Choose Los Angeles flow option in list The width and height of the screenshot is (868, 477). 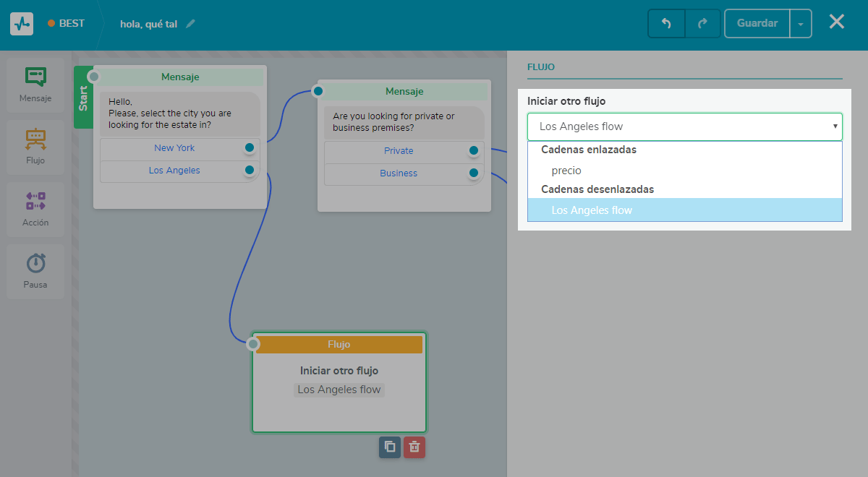tap(592, 210)
